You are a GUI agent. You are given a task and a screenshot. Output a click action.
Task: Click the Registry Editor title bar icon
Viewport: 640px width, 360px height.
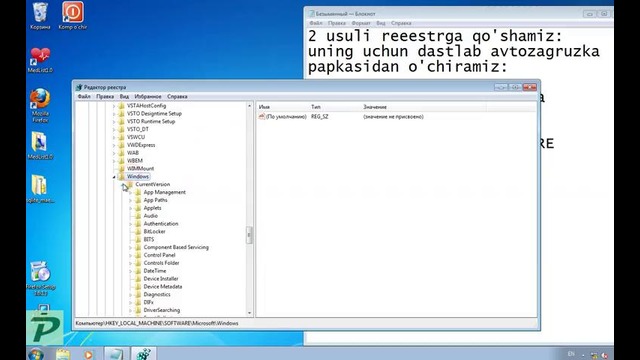(x=79, y=87)
